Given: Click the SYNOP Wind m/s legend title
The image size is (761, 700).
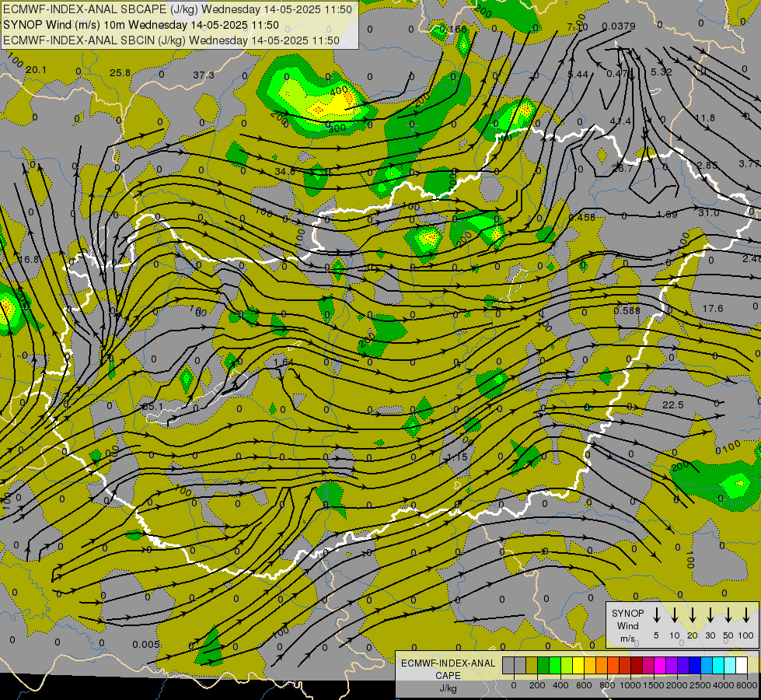Looking at the screenshot, I should tap(627, 626).
